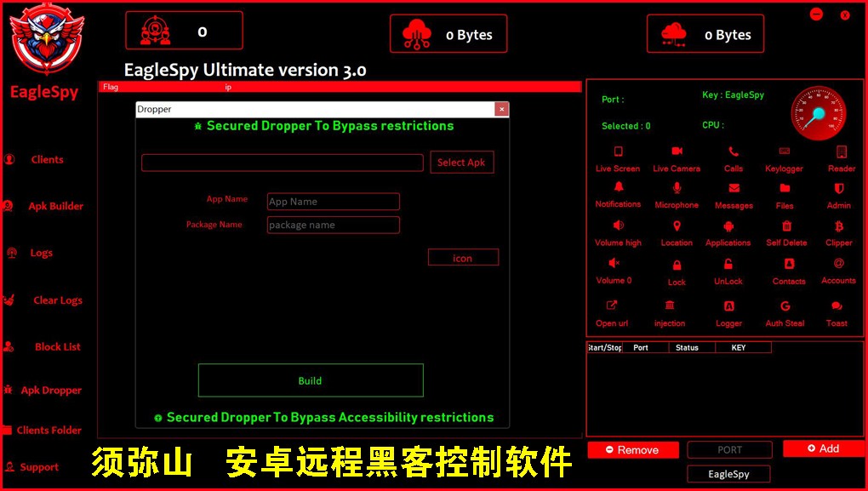
Task: Focus the App Name input field
Action: click(334, 202)
